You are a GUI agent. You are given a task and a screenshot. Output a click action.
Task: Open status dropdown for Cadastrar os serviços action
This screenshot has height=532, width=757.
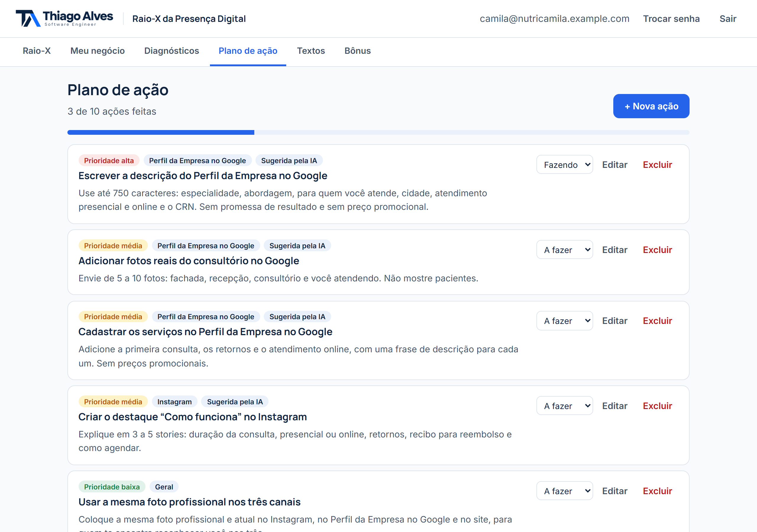pyautogui.click(x=564, y=321)
